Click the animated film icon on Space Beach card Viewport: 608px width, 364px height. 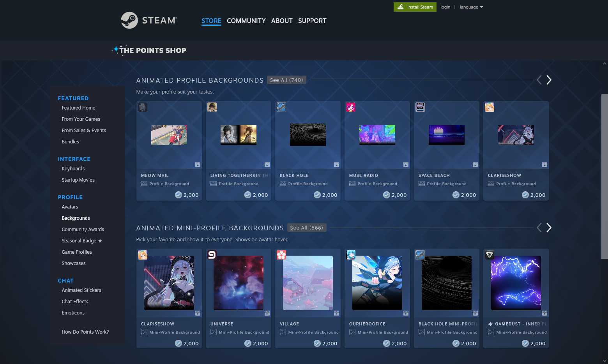[x=475, y=164]
